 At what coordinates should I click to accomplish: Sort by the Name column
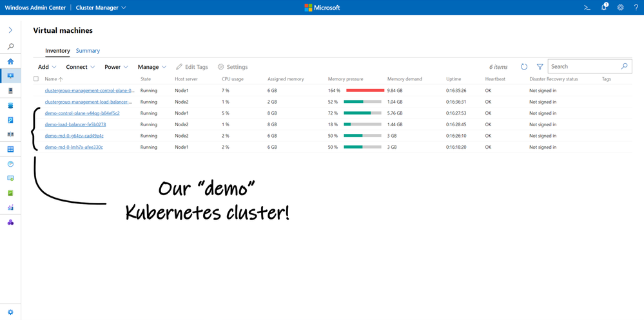54,79
